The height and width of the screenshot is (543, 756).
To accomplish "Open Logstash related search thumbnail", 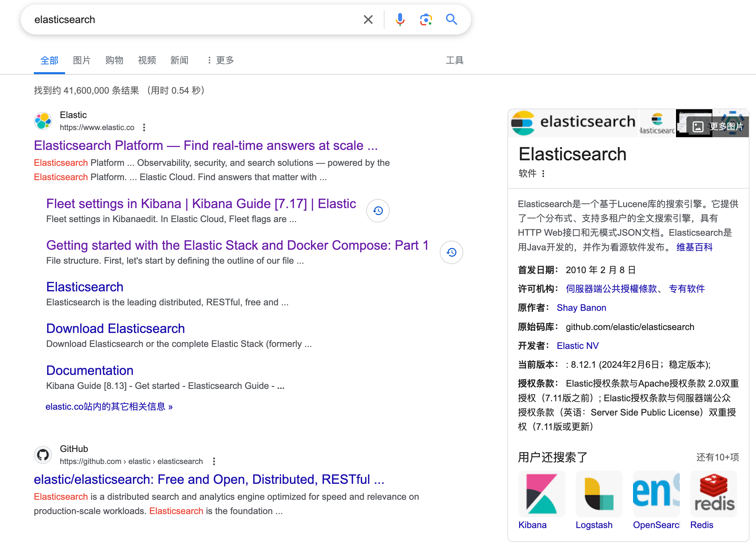I will click(x=599, y=494).
